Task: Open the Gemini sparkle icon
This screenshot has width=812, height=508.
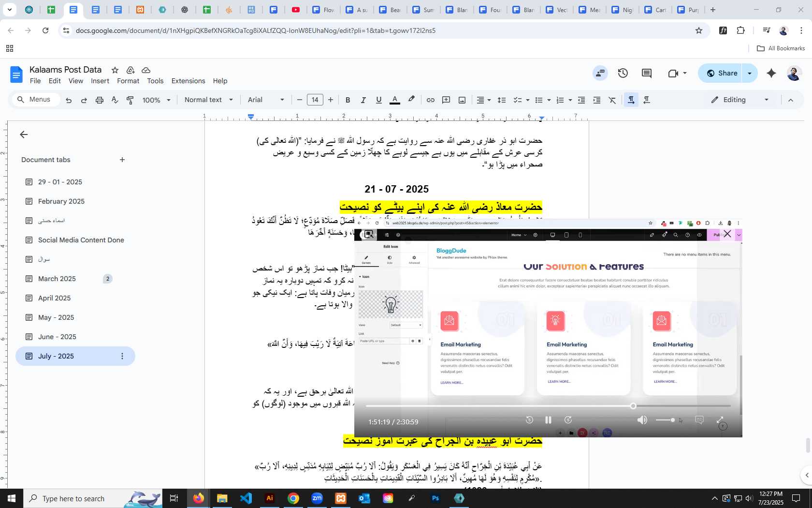Action: tap(771, 73)
